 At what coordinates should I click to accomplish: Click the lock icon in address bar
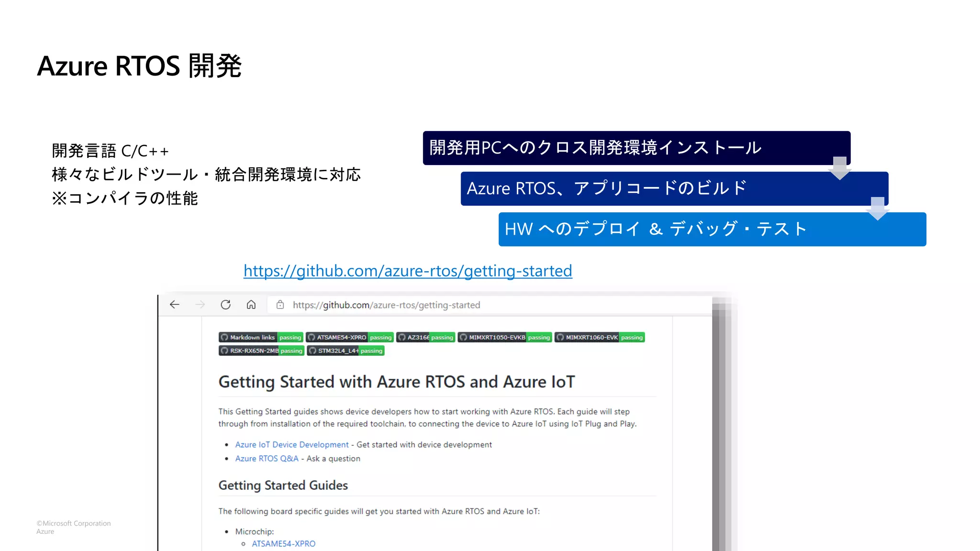[x=280, y=305]
